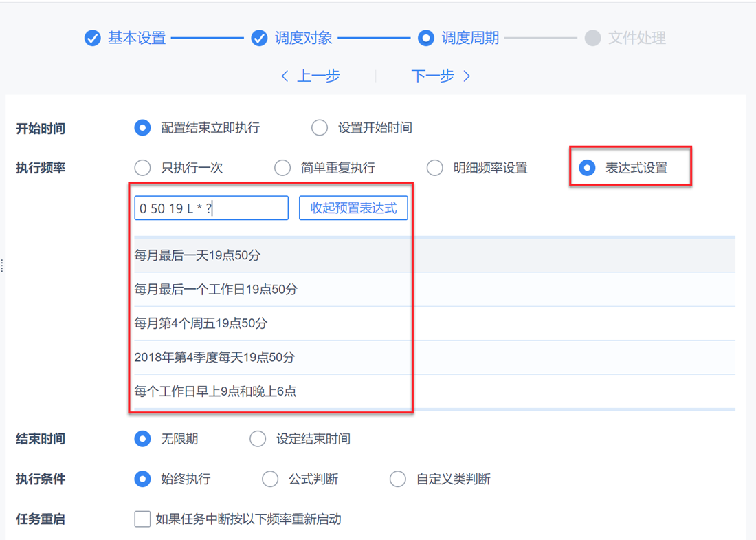Viewport: 756px width, 540px height.
Task: Pick preset 2018年第4季度每天19点50分
Action: point(214,357)
